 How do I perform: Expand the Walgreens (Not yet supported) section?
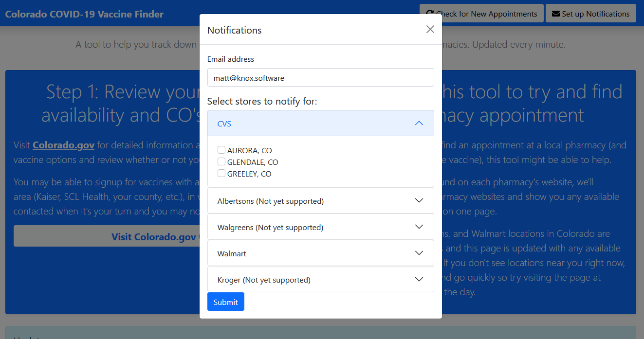(x=320, y=227)
